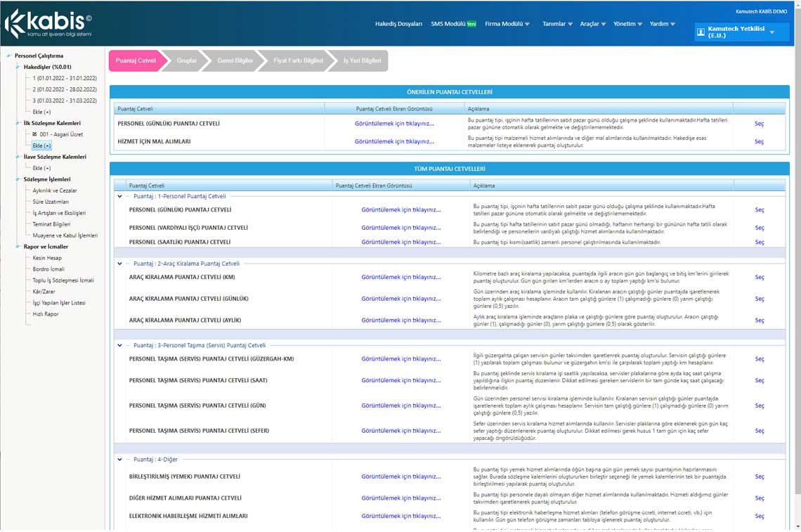Switch to the Fiyat Farkı Bilgileri tab
This screenshot has width=801, height=532.
299,61
